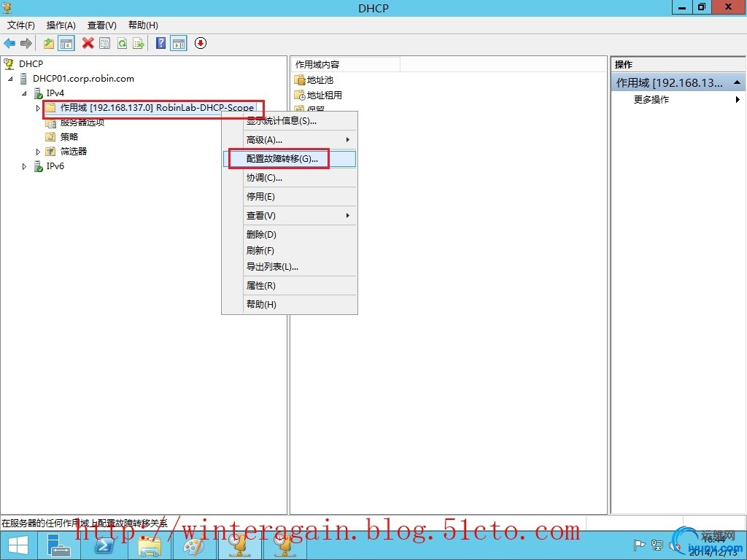Select the DHCP01.corp.robin.com server node
747x560 pixels.
(x=83, y=79)
